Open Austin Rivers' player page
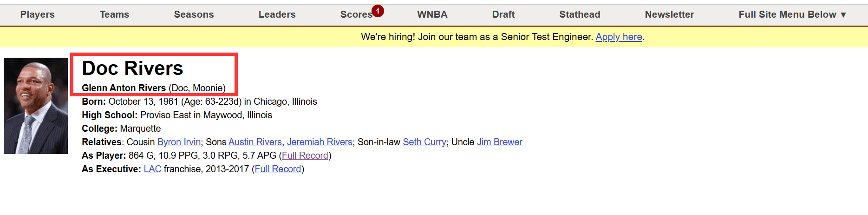This screenshot has width=868, height=215. coord(255,142)
